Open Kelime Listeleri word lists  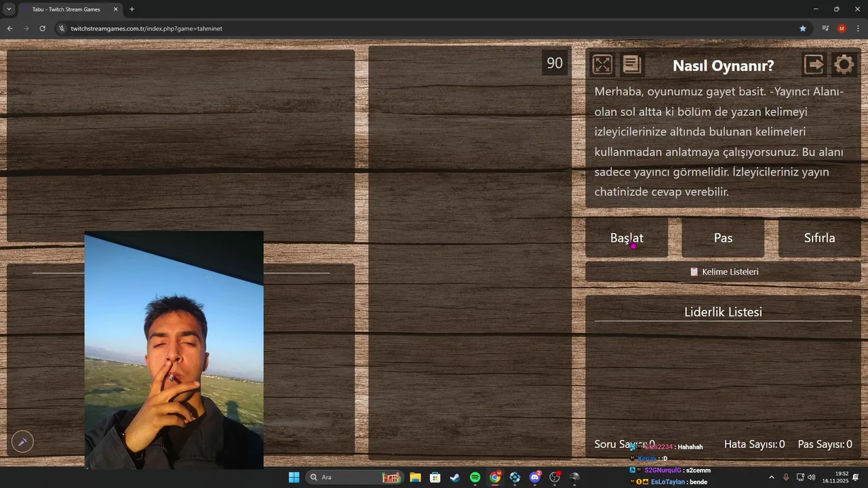click(x=723, y=272)
